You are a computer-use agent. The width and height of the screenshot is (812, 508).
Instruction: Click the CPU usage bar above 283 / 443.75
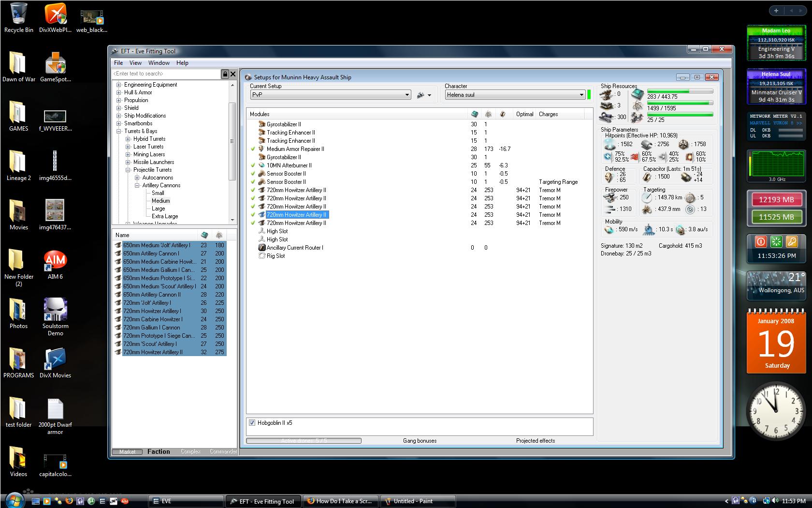click(680, 91)
